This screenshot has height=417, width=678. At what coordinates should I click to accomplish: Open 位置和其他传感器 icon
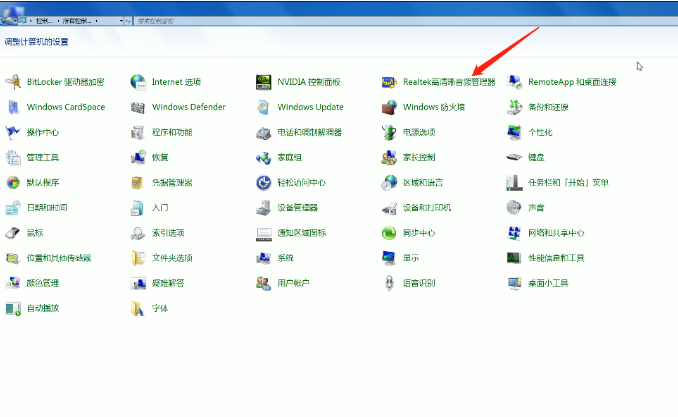click(13, 258)
